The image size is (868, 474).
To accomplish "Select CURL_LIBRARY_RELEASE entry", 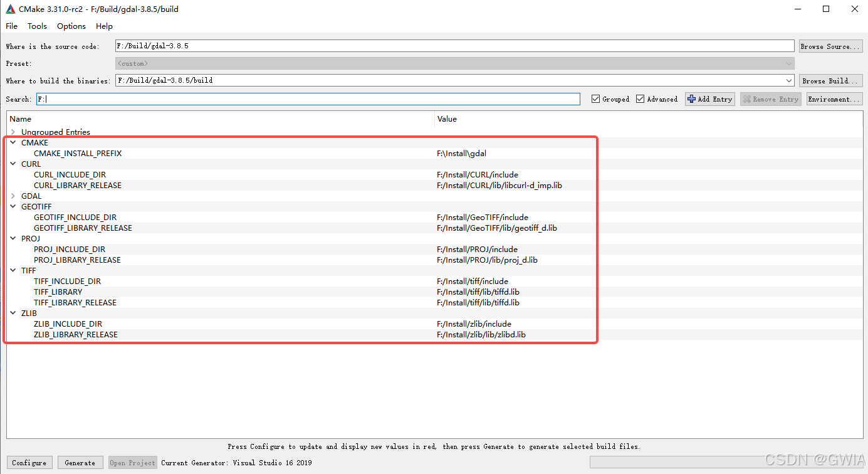I will tap(78, 186).
